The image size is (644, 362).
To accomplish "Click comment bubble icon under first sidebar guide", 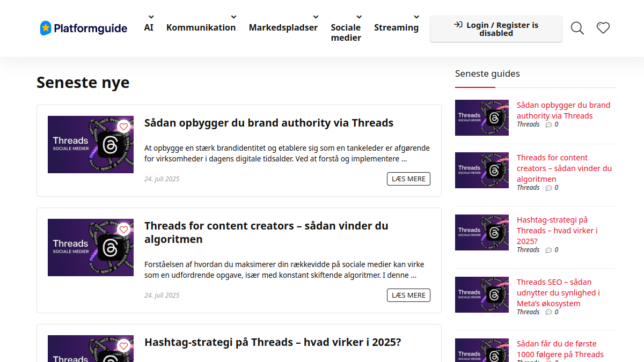I will pos(548,124).
